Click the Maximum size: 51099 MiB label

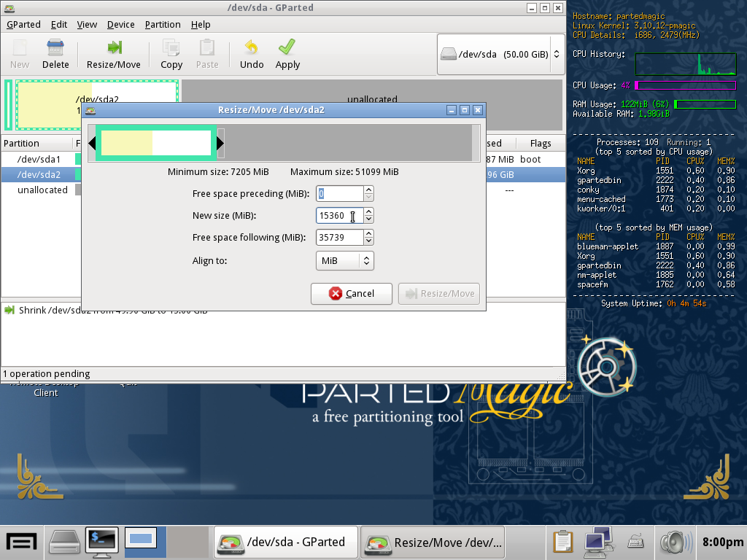tap(344, 172)
